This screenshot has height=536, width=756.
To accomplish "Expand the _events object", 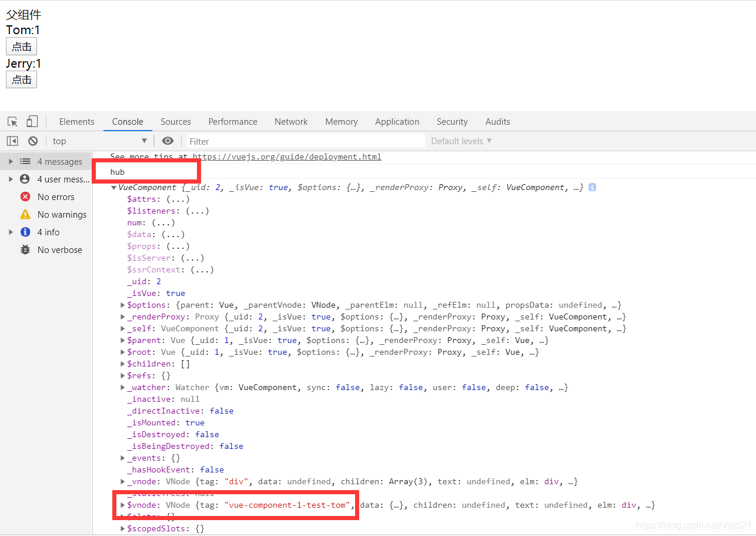I will (123, 458).
